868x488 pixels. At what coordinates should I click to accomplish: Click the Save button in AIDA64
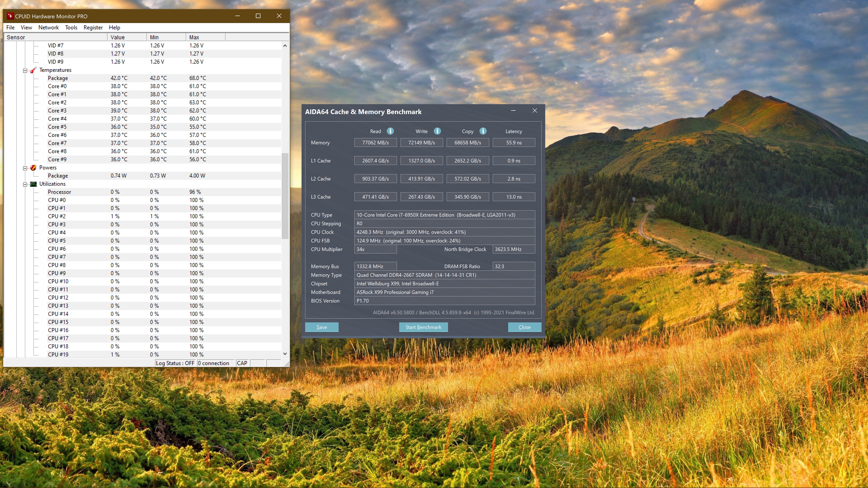coord(321,327)
